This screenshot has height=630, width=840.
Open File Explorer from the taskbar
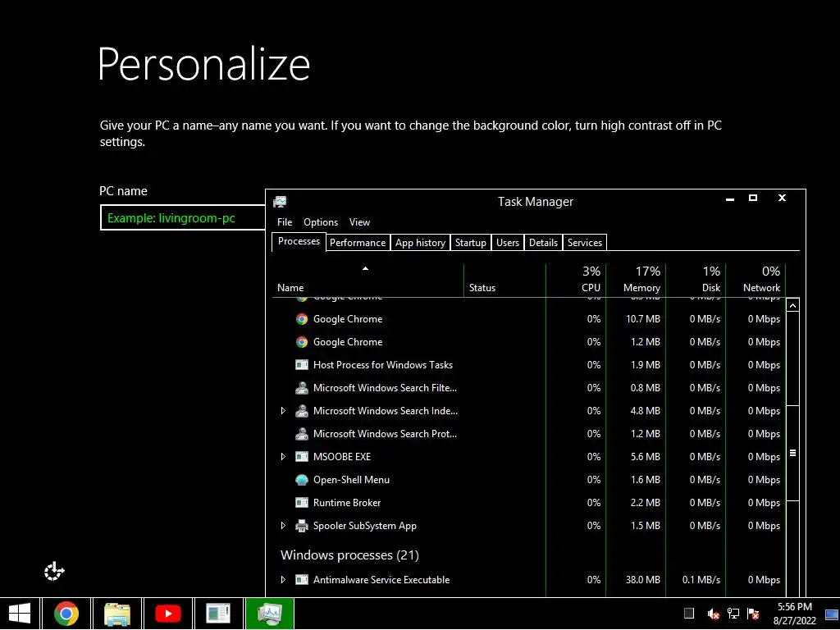coord(116,614)
